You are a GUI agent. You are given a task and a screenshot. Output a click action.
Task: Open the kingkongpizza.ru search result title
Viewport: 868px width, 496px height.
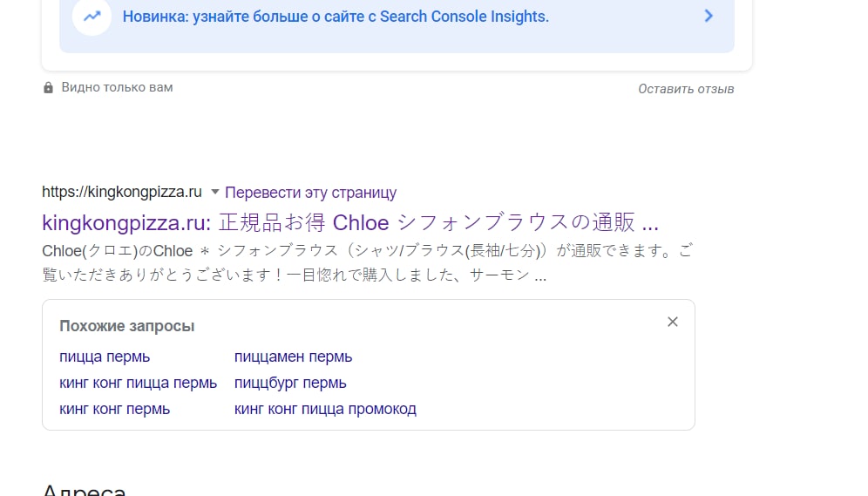(x=349, y=221)
